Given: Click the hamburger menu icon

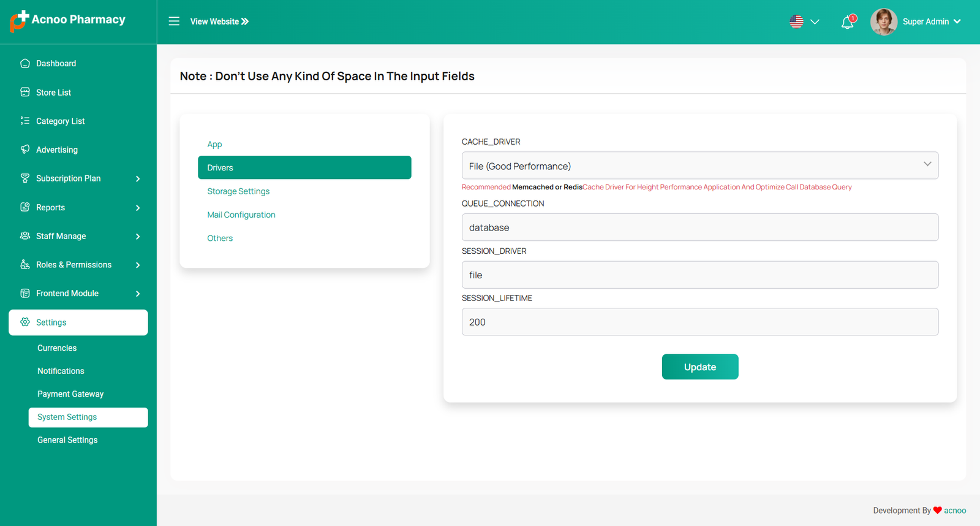Looking at the screenshot, I should pos(174,21).
